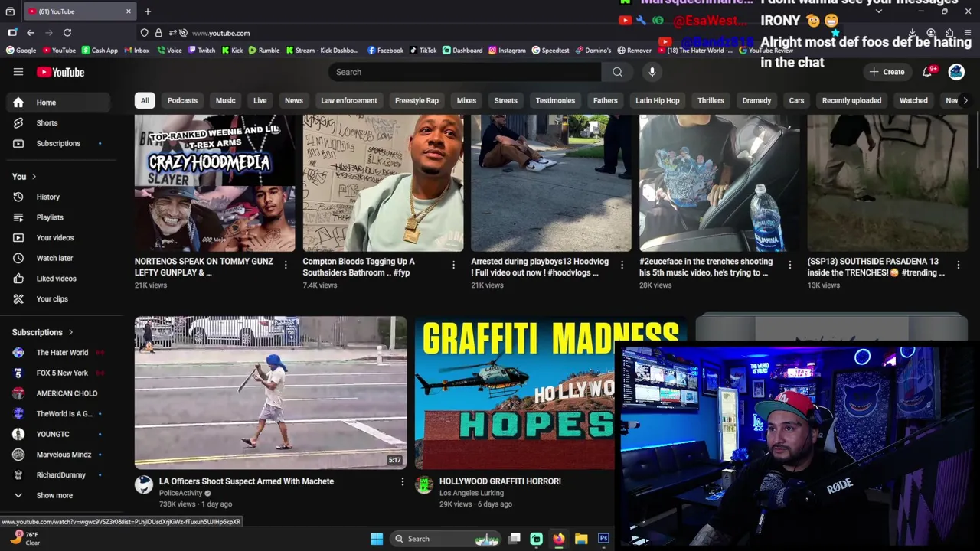Open options for SOUTHSIDE PASADENA 13 video

coord(958,265)
